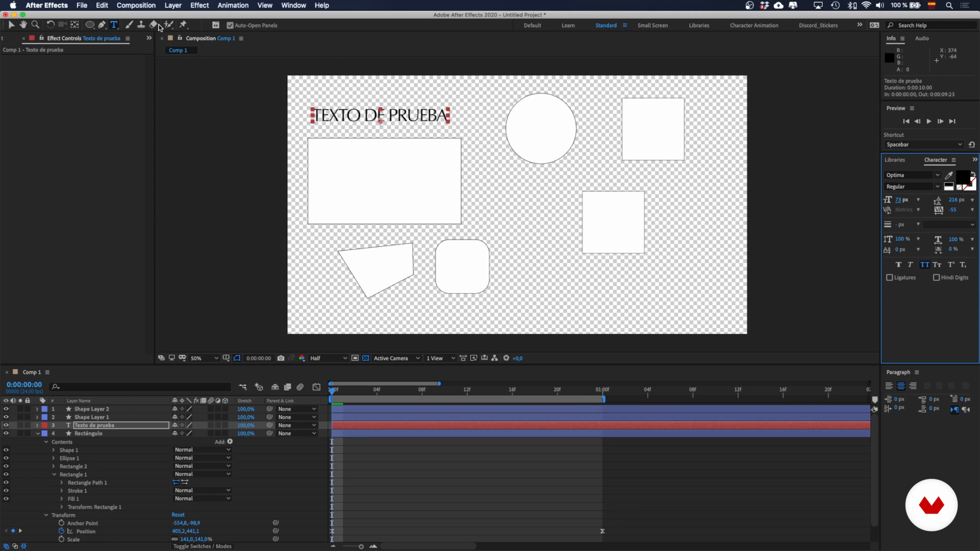980x551 pixels.
Task: Select the Ellipse shape tool
Action: coord(90,25)
